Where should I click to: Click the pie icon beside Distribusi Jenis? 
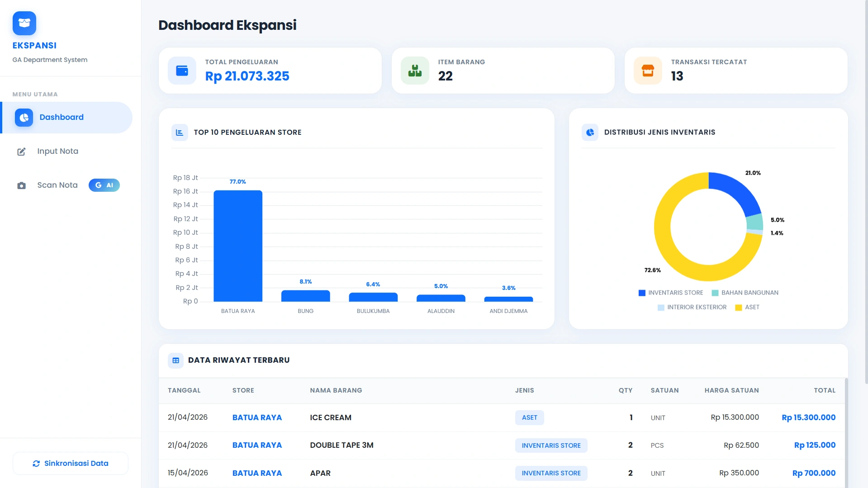tap(590, 133)
